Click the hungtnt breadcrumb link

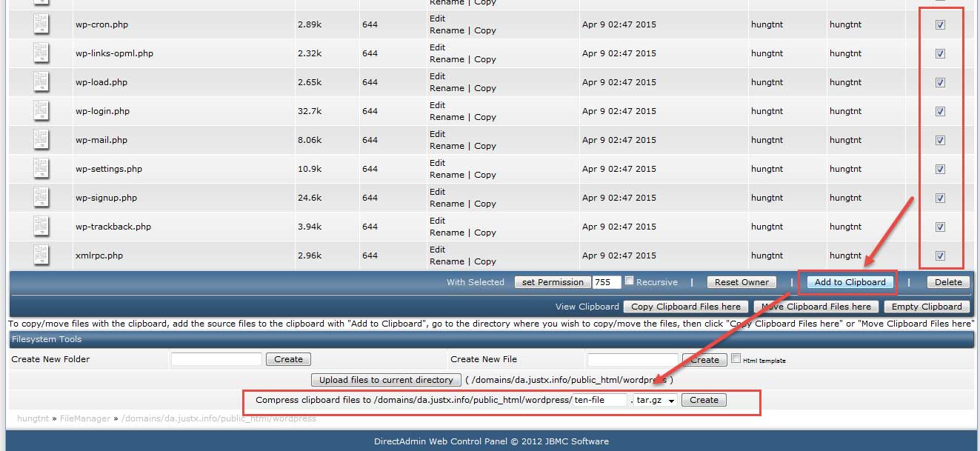click(x=34, y=418)
